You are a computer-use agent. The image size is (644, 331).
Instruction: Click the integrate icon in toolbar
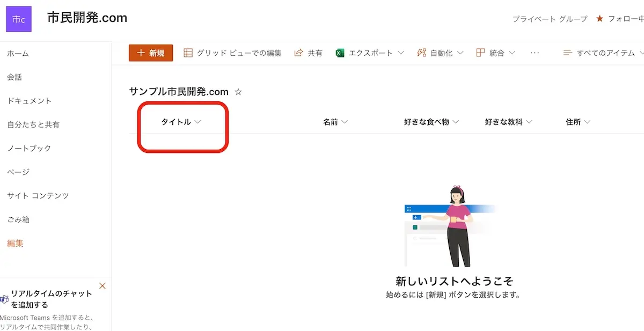[480, 53]
